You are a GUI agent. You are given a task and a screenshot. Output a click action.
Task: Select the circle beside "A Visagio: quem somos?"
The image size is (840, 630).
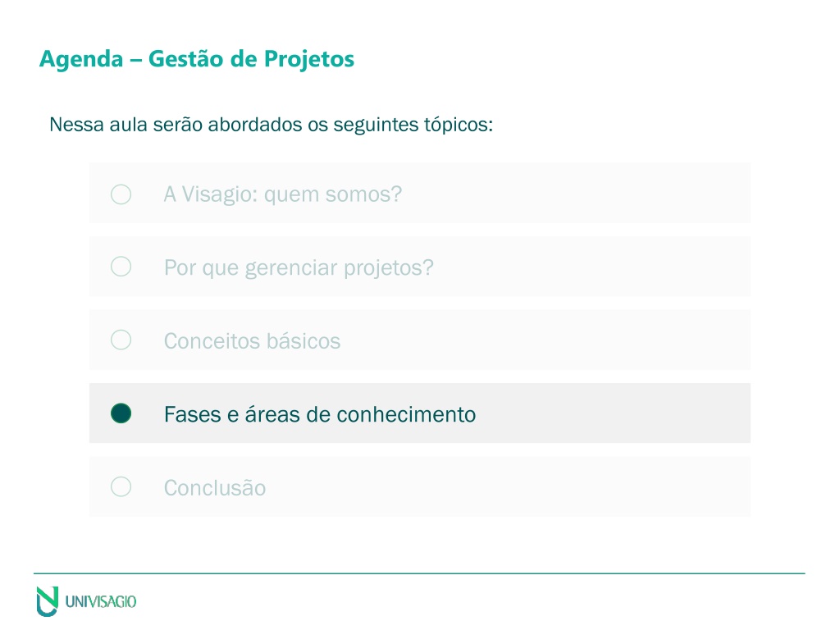121,194
